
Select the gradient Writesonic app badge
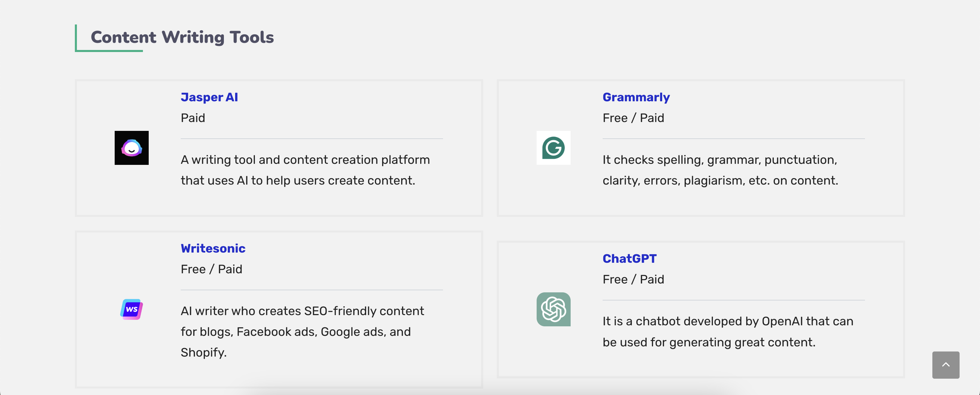pyautogui.click(x=131, y=309)
